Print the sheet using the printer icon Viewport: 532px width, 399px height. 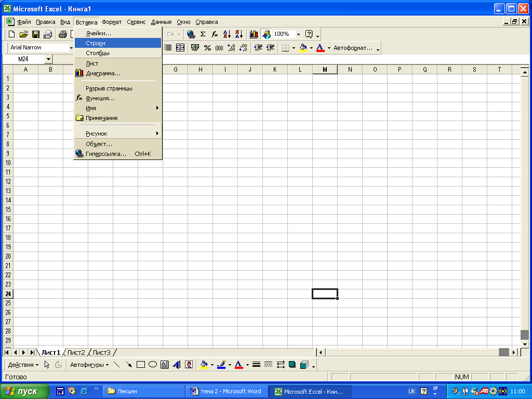[63, 34]
